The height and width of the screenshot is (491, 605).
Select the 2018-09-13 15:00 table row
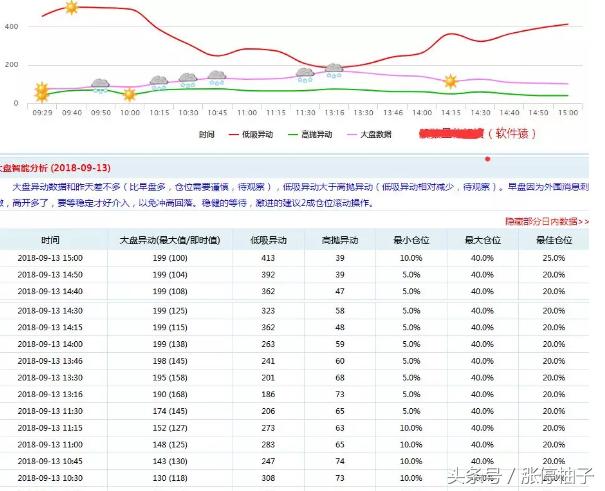pyautogui.click(x=50, y=258)
